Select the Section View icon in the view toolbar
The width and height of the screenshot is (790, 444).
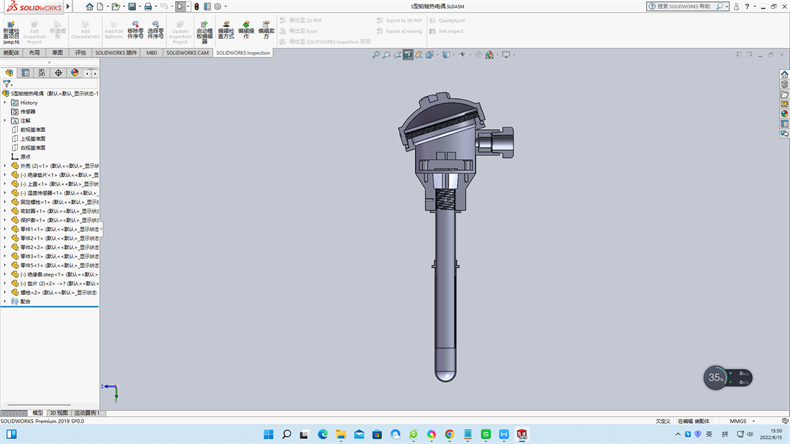point(408,55)
